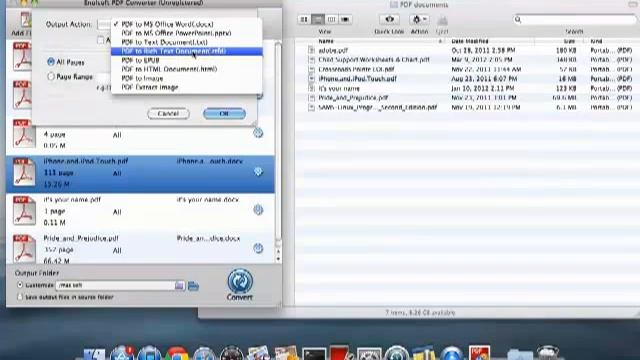
Task: Enable Save output files in source folder
Action: (x=20, y=297)
